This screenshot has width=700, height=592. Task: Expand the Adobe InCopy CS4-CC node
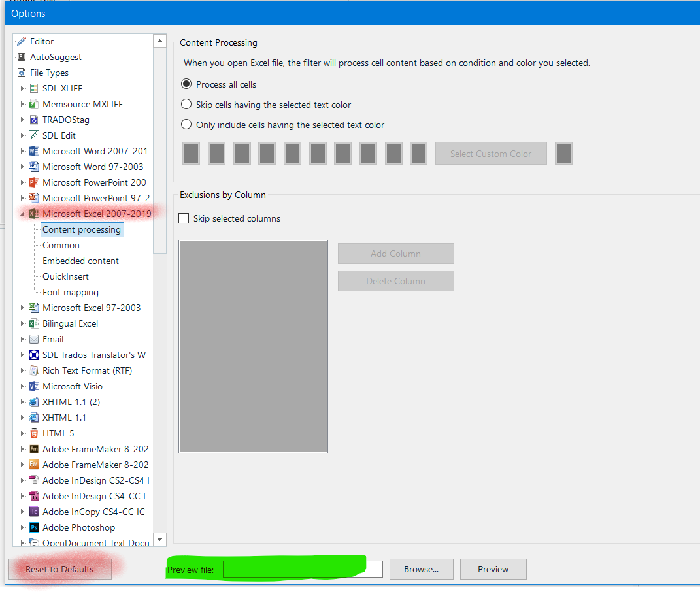pos(22,512)
